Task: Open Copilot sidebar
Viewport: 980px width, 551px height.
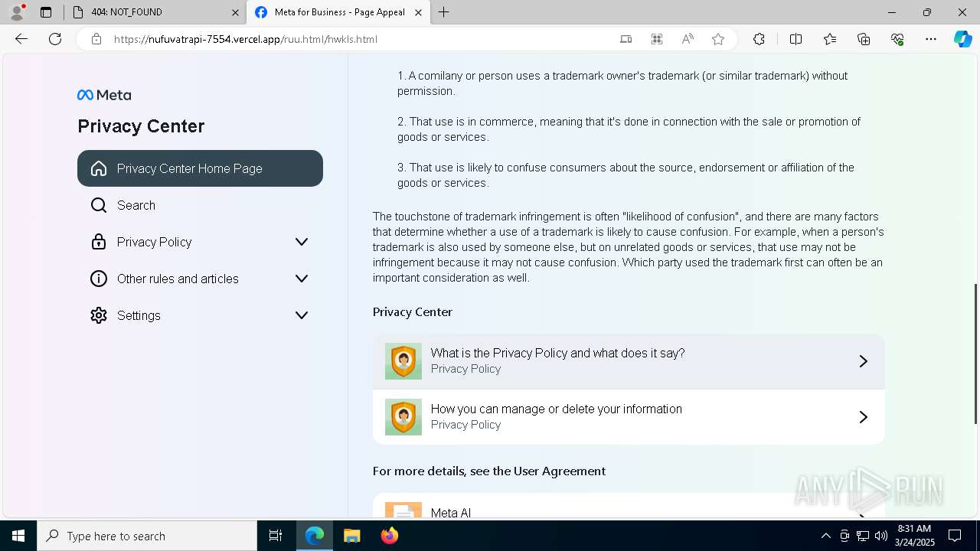Action: coord(963,39)
